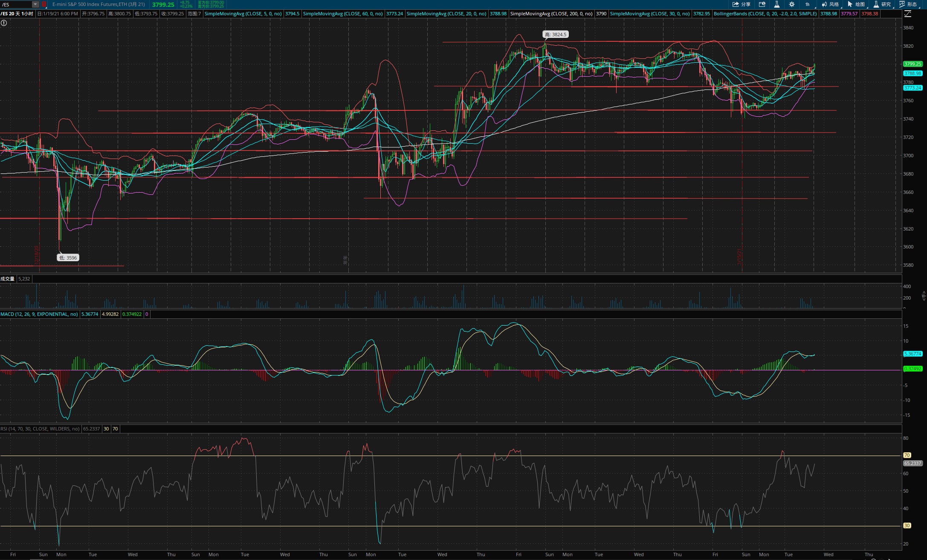Click the 买方价 bid price in header
This screenshot has width=927, height=560.
211,3
